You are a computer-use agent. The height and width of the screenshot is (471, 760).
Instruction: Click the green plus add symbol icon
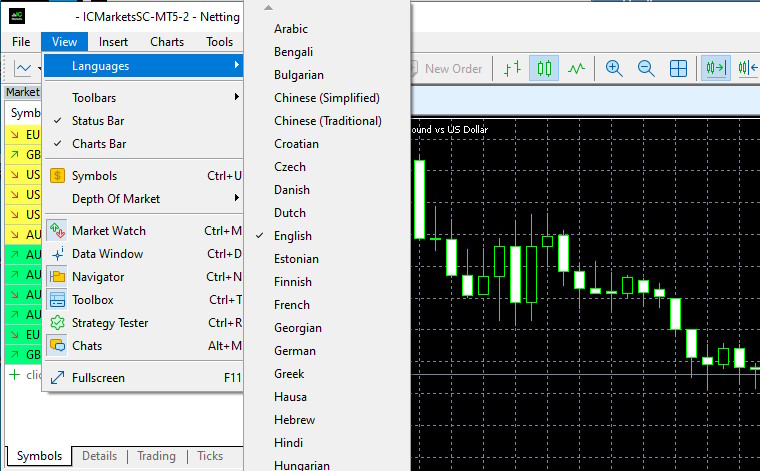point(15,375)
